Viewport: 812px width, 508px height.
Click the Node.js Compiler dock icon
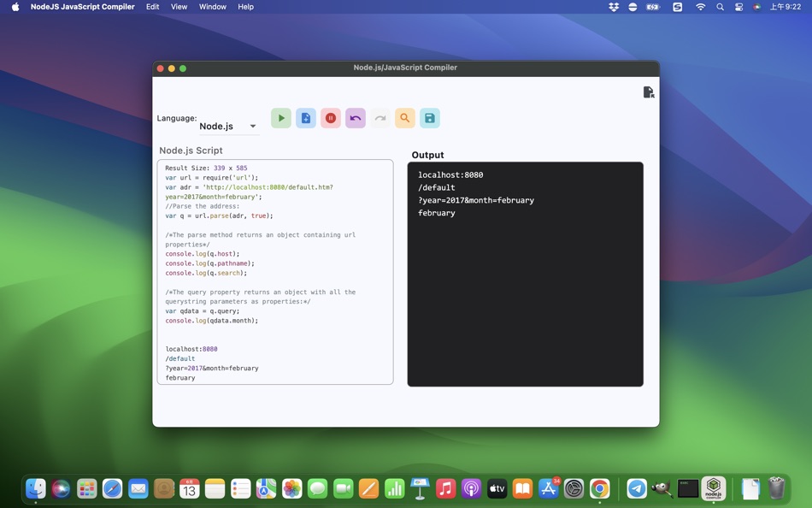pyautogui.click(x=713, y=488)
